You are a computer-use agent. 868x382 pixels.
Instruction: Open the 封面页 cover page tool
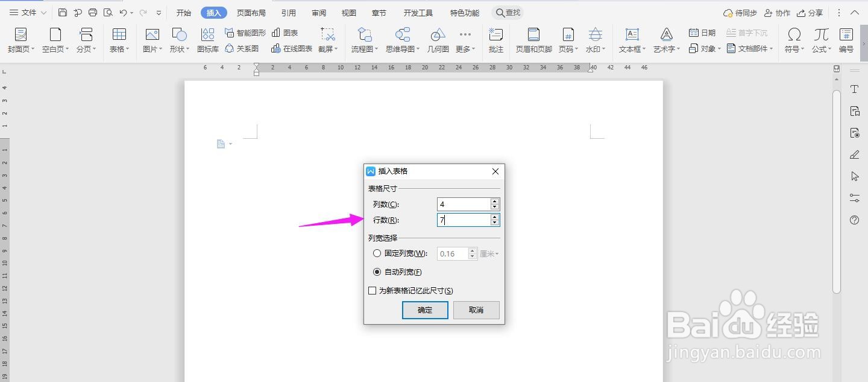(x=21, y=40)
